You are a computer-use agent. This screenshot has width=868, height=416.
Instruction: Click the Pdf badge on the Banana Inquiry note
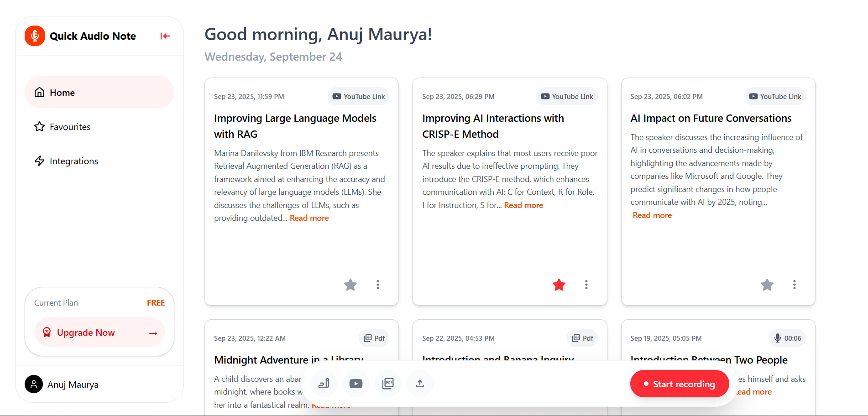(582, 338)
